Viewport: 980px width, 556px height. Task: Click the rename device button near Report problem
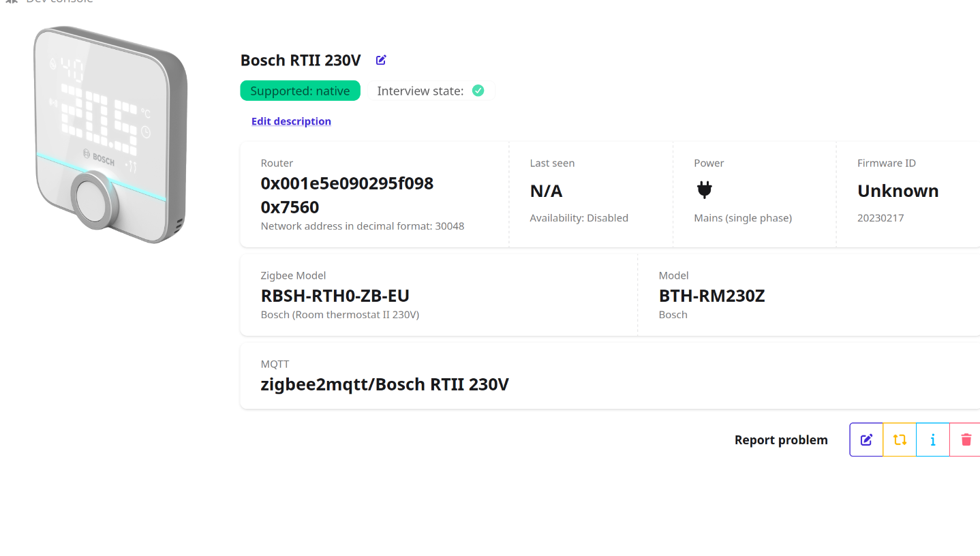[x=866, y=440]
